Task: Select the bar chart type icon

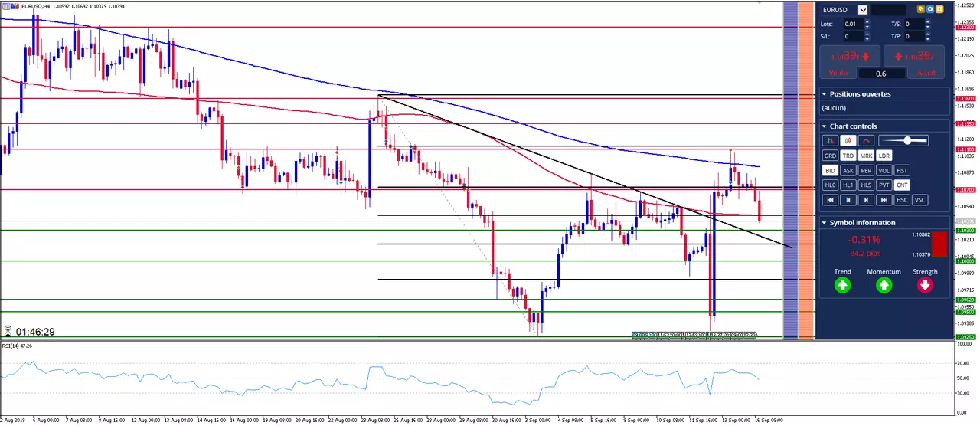Action: (830, 140)
